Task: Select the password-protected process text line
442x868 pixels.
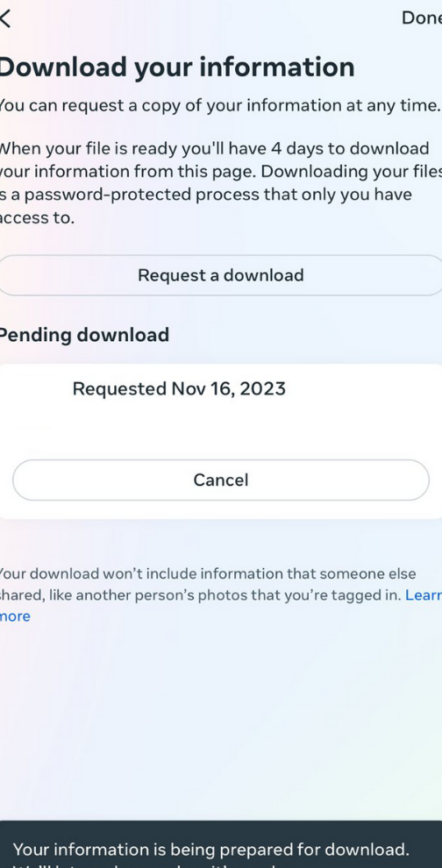Action: [x=205, y=195]
